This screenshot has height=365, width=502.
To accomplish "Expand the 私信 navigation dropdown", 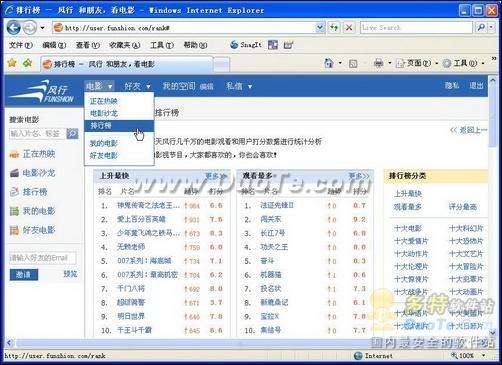I will pos(239,86).
